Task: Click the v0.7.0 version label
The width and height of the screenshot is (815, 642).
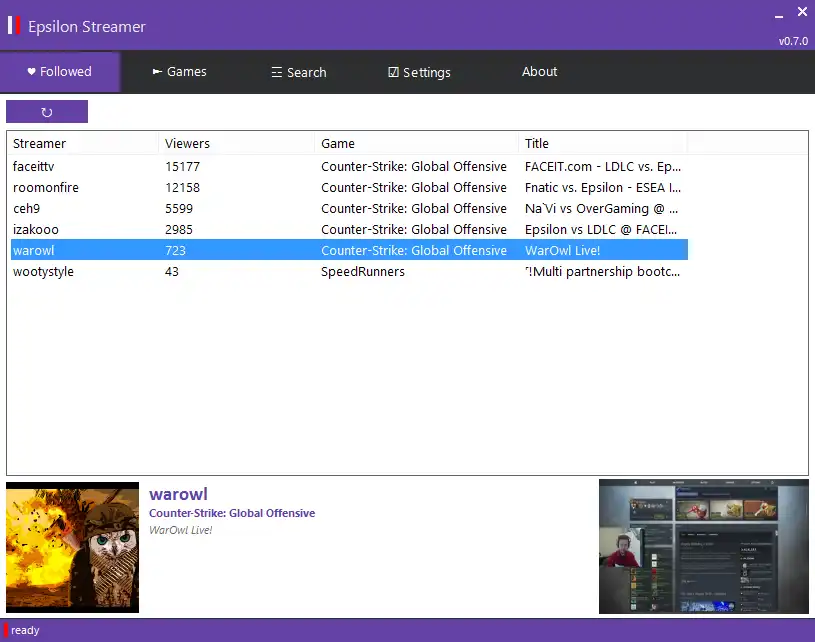Action: 793,41
